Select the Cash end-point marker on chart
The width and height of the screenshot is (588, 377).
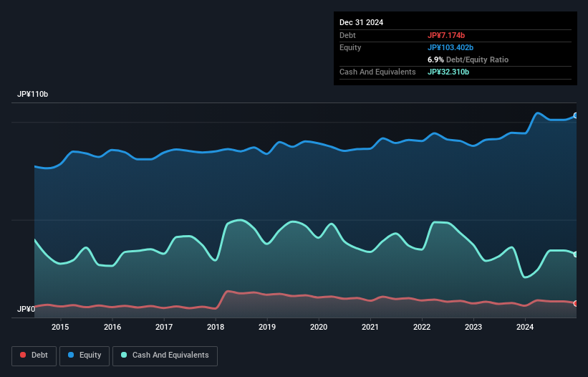576,254
